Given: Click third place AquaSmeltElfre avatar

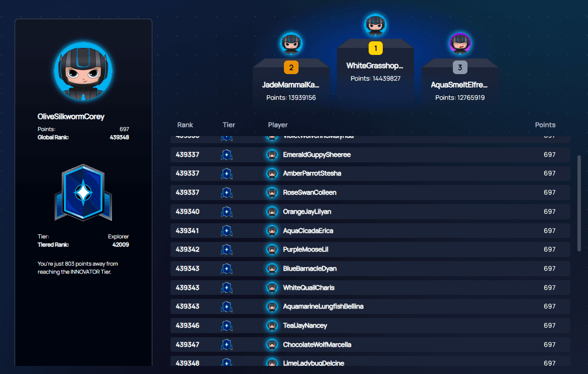Looking at the screenshot, I should (x=460, y=44).
